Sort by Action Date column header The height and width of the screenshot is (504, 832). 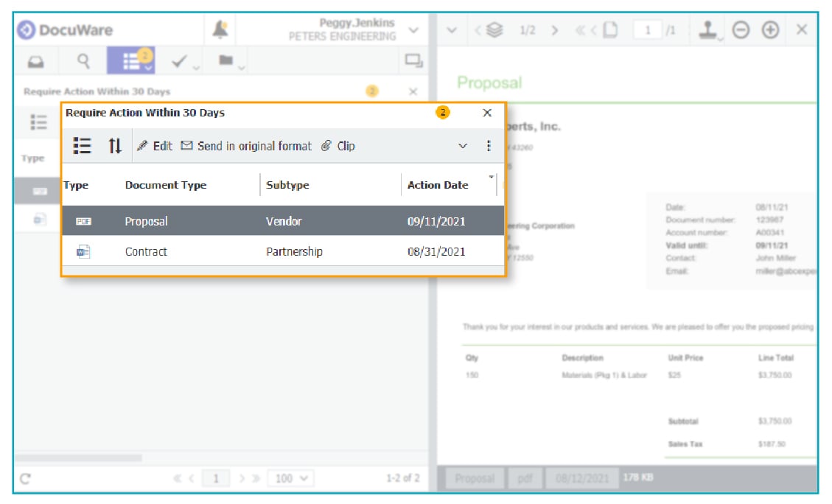pyautogui.click(x=438, y=185)
